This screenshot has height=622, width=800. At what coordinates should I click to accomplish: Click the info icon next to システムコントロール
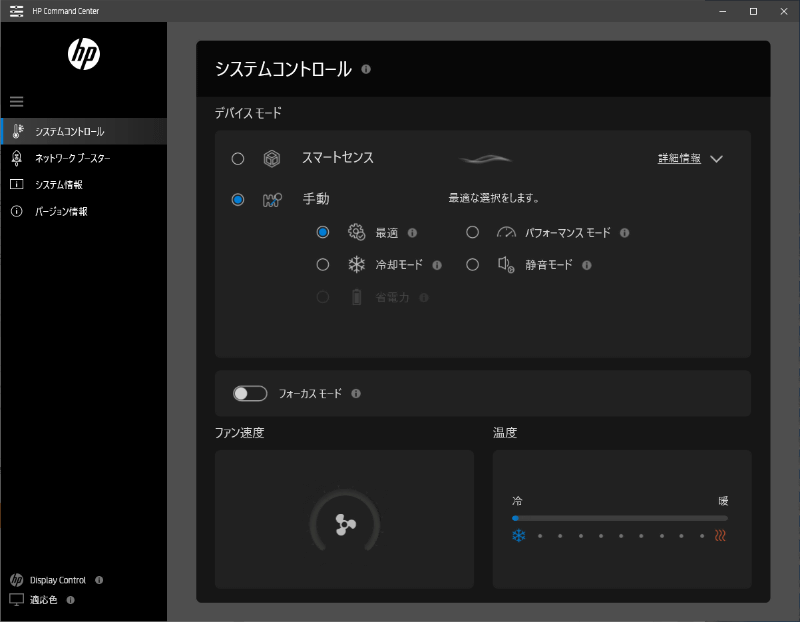[x=365, y=70]
